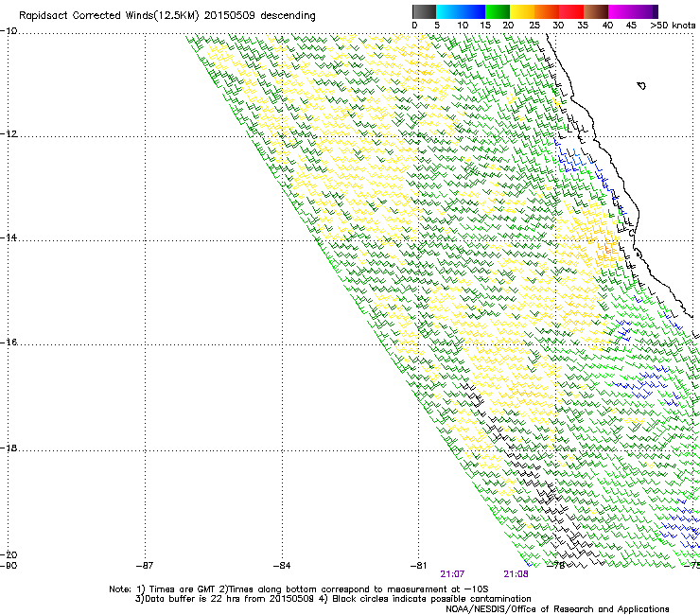Click the brown 35-40 knots legend segment
The width and height of the screenshot is (700, 615).
click(x=596, y=11)
